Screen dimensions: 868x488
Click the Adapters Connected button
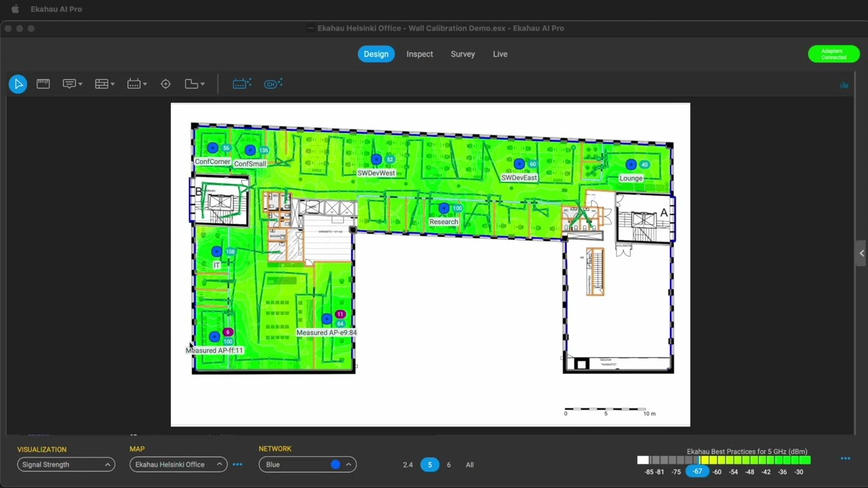(x=833, y=54)
